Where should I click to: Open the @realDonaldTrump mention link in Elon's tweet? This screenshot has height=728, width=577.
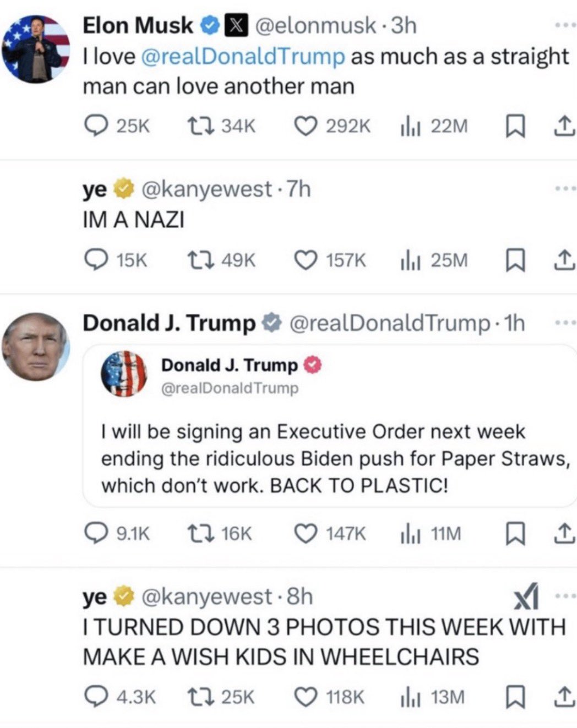click(243, 57)
